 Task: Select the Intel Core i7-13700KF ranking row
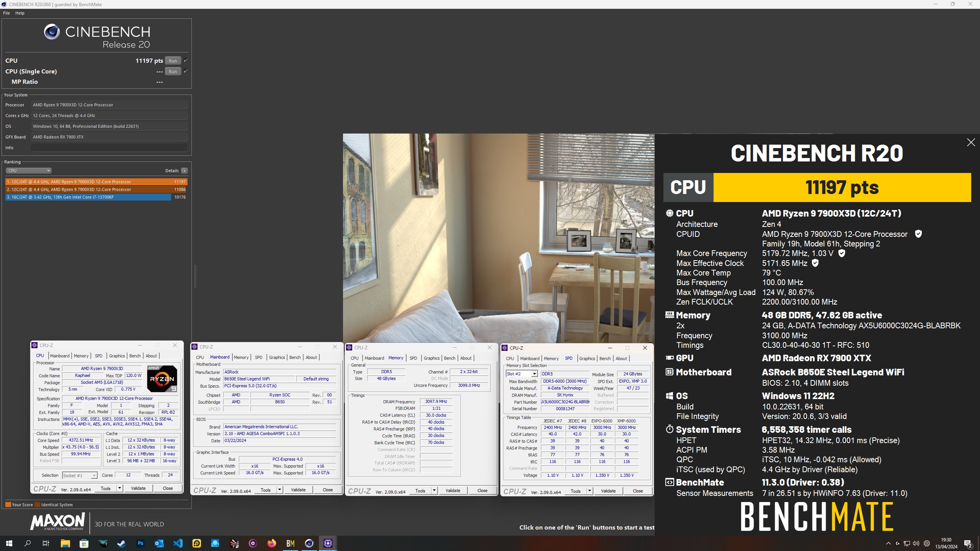tap(96, 197)
